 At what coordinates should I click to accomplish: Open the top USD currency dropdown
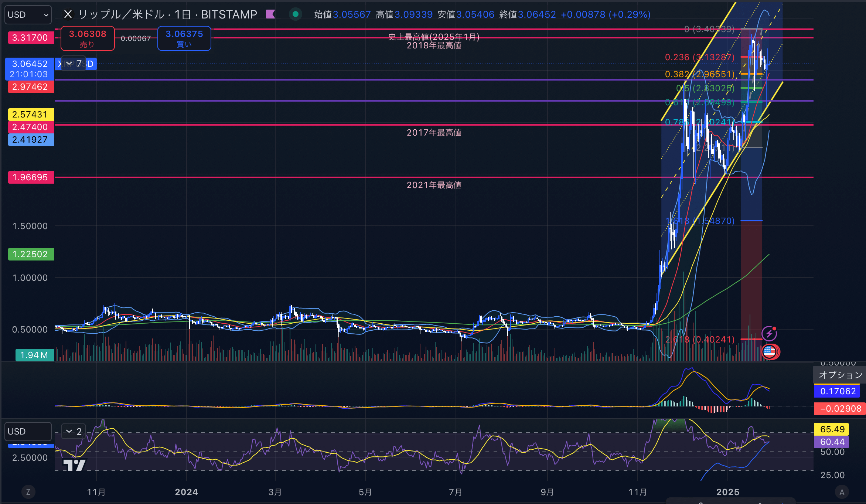[x=28, y=15]
